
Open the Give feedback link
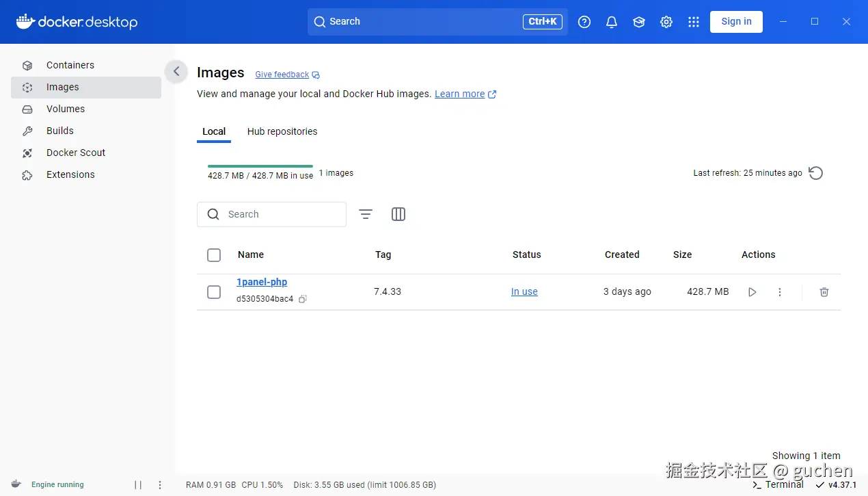(287, 75)
